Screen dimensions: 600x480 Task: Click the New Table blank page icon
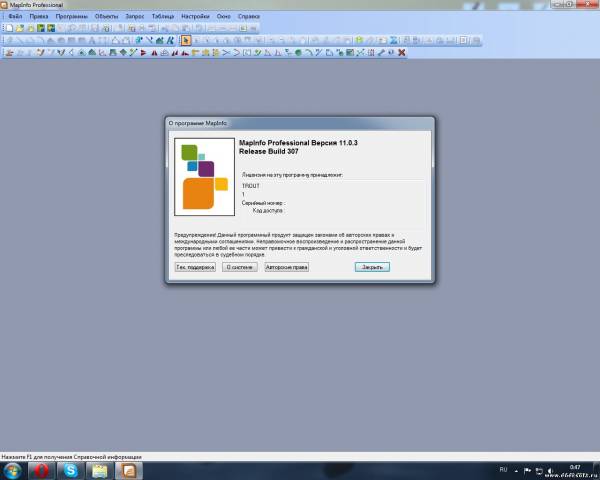[x=9, y=28]
